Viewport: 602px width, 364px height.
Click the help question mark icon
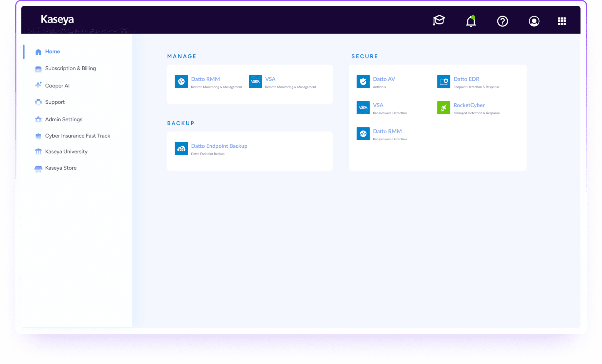(502, 21)
